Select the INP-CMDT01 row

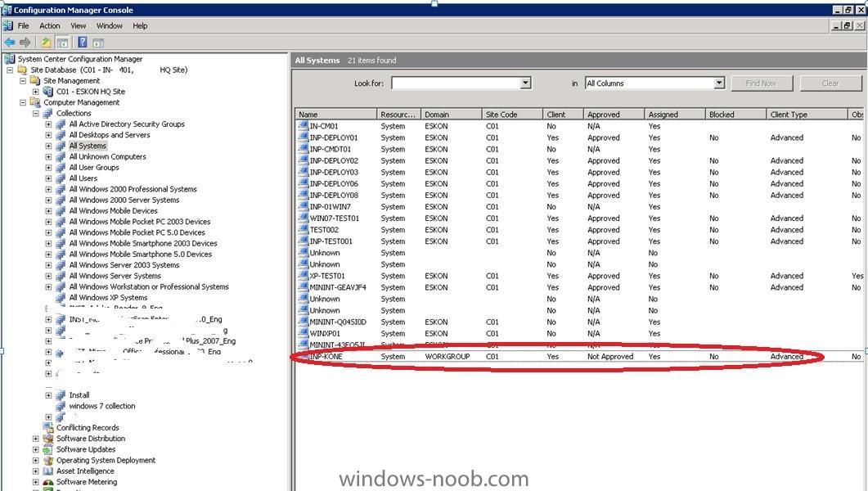(x=578, y=149)
